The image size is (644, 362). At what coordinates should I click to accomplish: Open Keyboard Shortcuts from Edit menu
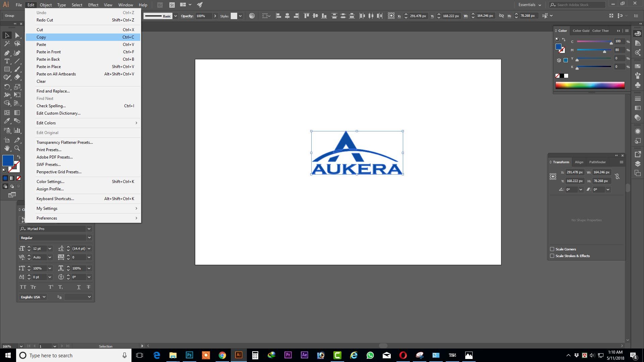tap(83, 199)
